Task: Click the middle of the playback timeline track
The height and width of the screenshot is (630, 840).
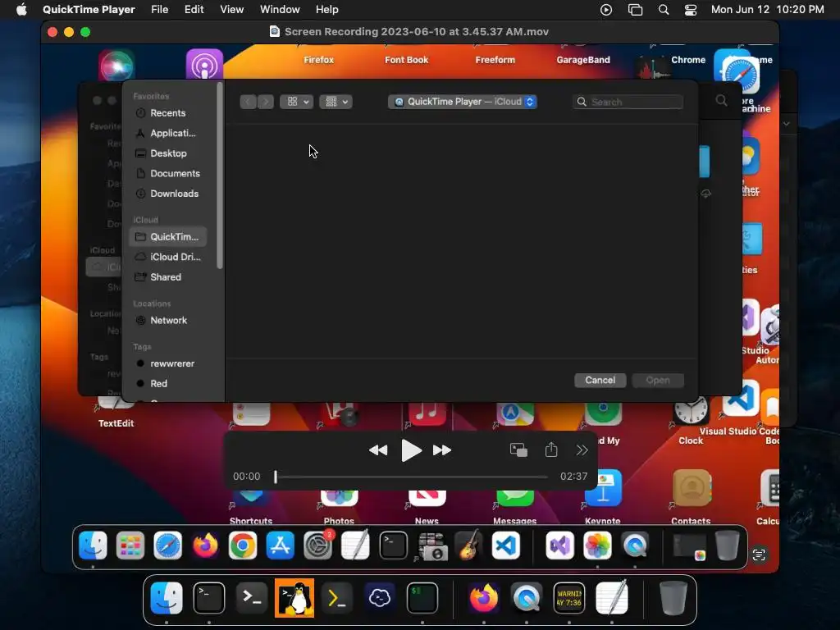Action: point(412,477)
